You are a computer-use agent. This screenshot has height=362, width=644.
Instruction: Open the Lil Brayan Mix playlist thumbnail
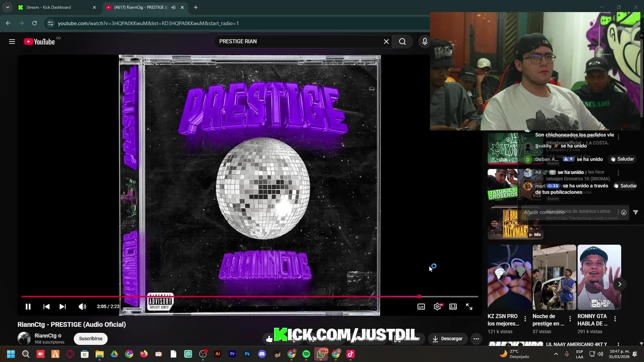click(515, 223)
